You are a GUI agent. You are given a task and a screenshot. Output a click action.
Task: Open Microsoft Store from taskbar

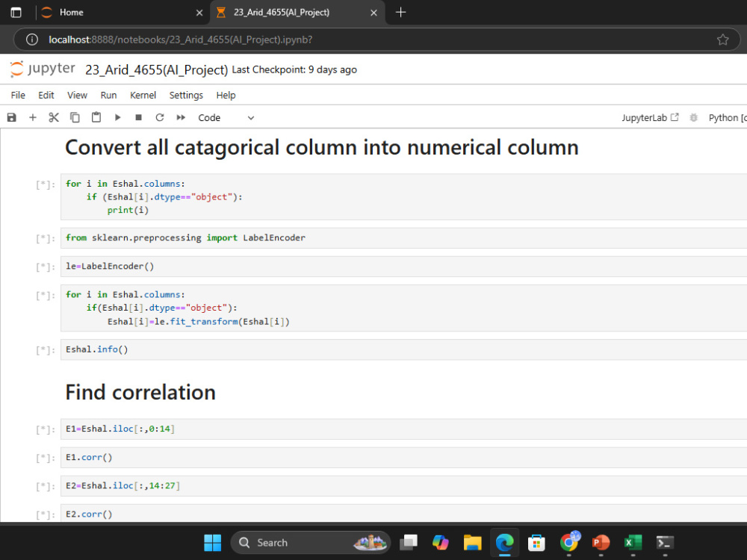point(536,542)
